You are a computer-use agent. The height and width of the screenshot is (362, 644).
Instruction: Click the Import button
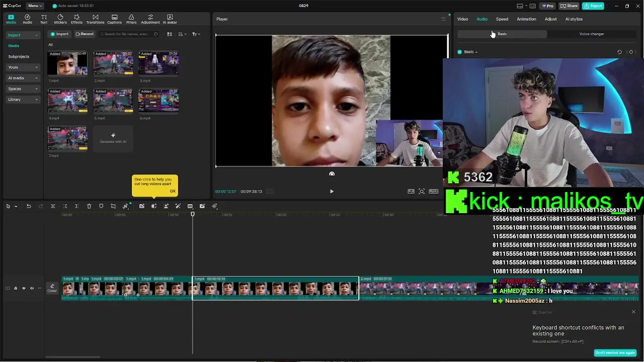point(59,34)
